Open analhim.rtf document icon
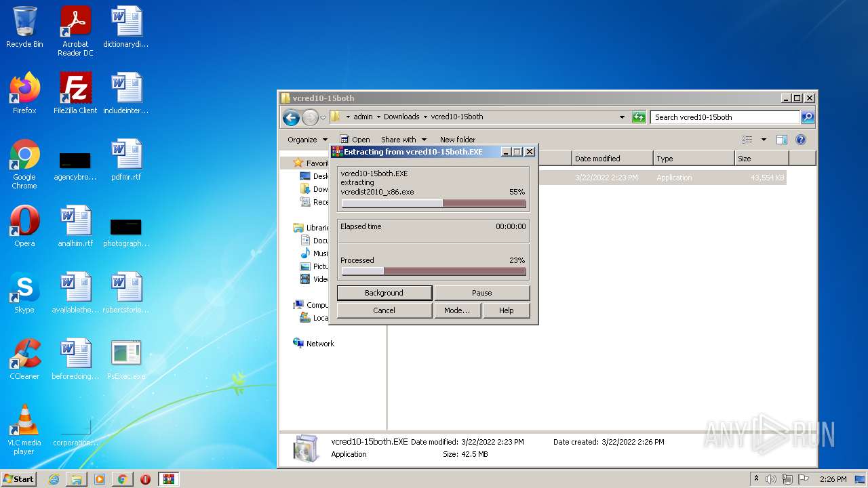Viewport: 868px width, 488px height. pos(75,226)
